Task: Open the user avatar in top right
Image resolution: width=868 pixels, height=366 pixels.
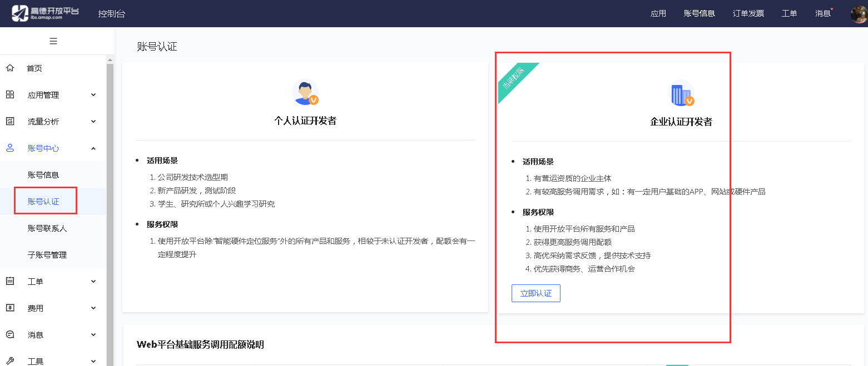Action: coord(859,14)
